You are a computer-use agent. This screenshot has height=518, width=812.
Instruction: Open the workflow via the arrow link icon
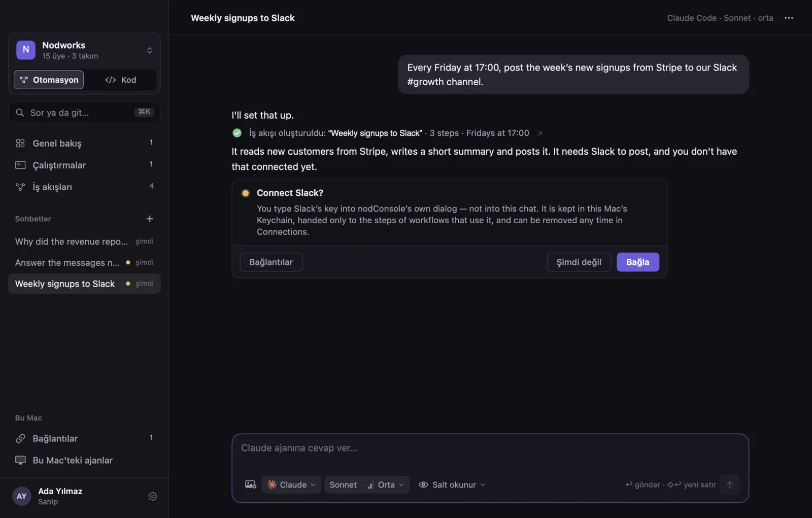point(539,133)
